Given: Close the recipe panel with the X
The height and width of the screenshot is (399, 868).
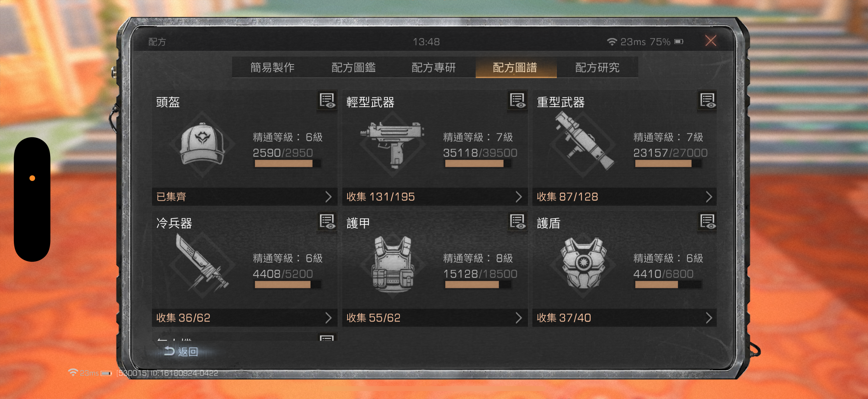Looking at the screenshot, I should 711,41.
